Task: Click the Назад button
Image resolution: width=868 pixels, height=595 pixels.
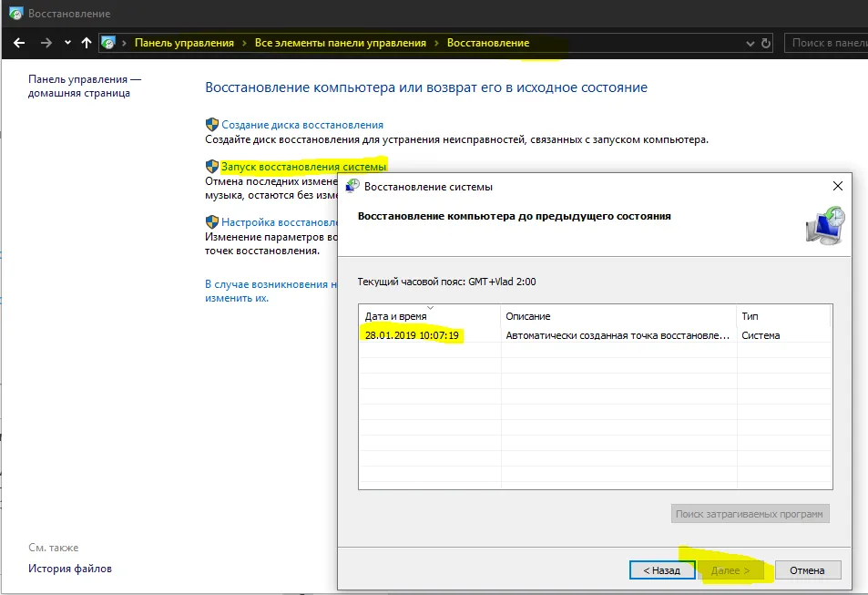Action: click(x=662, y=570)
